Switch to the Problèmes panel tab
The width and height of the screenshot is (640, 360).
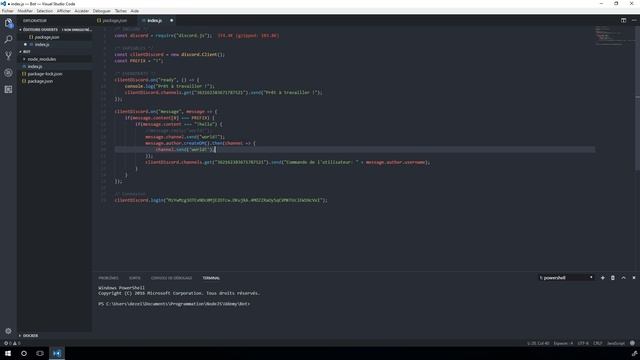click(108, 278)
